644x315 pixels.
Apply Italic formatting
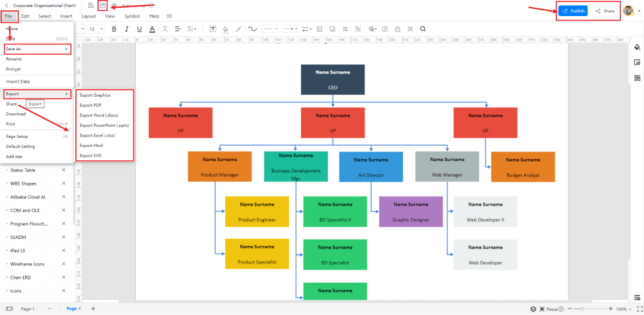click(126, 29)
